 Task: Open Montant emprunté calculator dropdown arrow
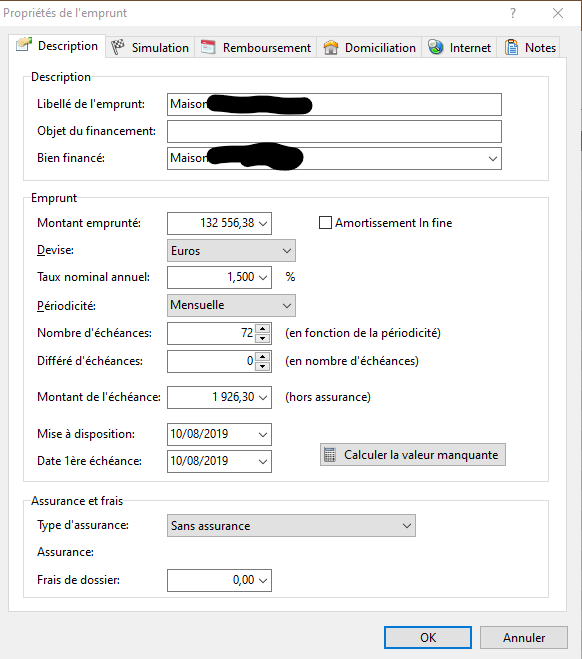(x=263, y=223)
